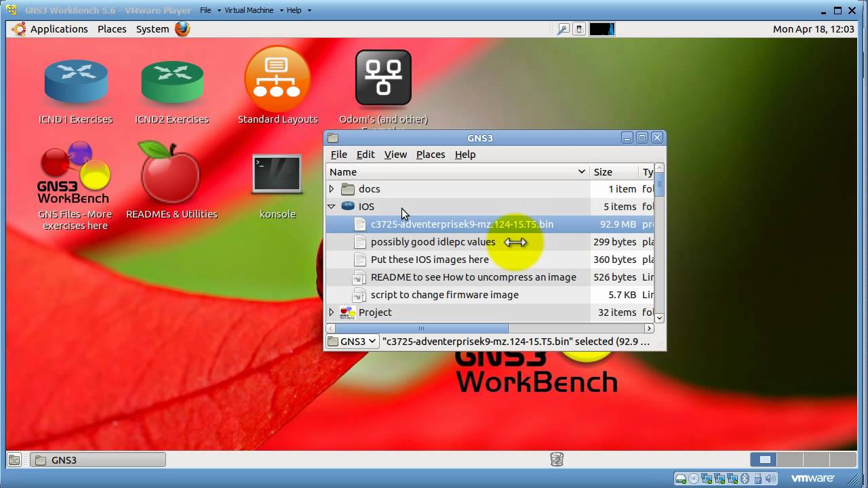Open the system monitor graph applet

point(601,29)
